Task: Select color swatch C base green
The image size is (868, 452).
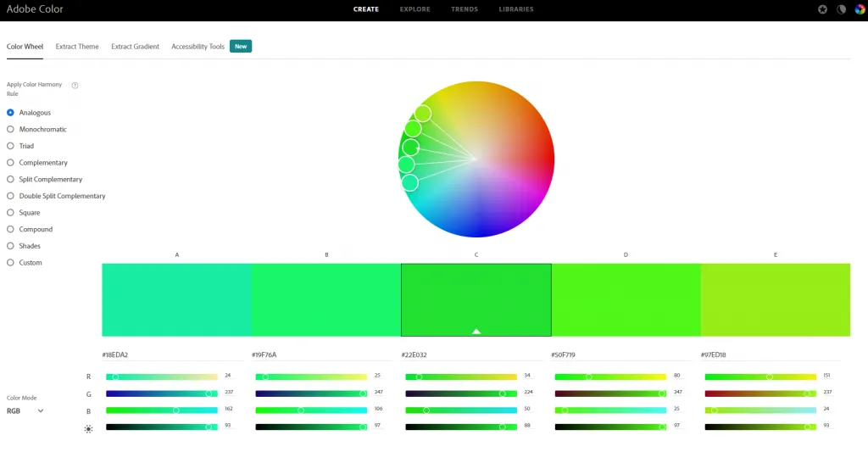Action: click(476, 299)
